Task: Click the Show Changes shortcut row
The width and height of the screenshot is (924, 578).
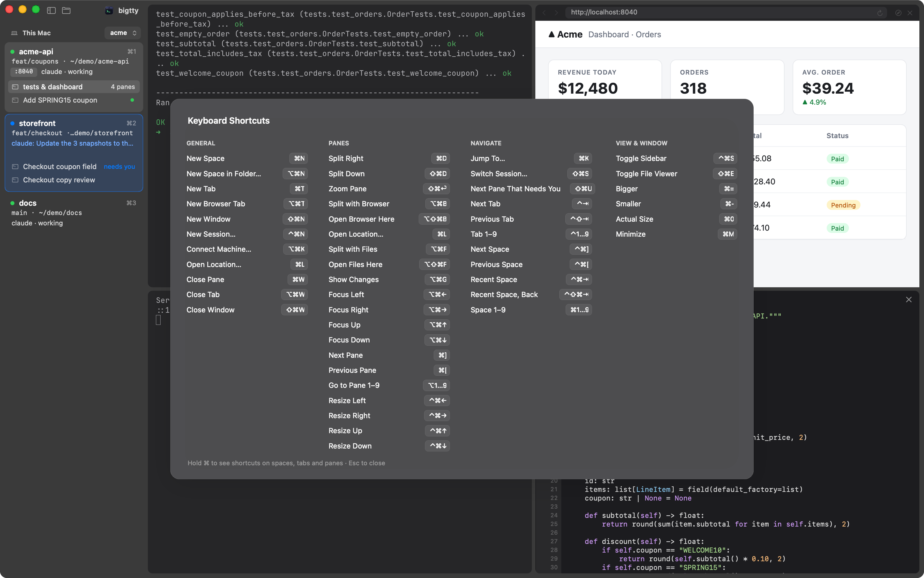Action: coord(389,279)
